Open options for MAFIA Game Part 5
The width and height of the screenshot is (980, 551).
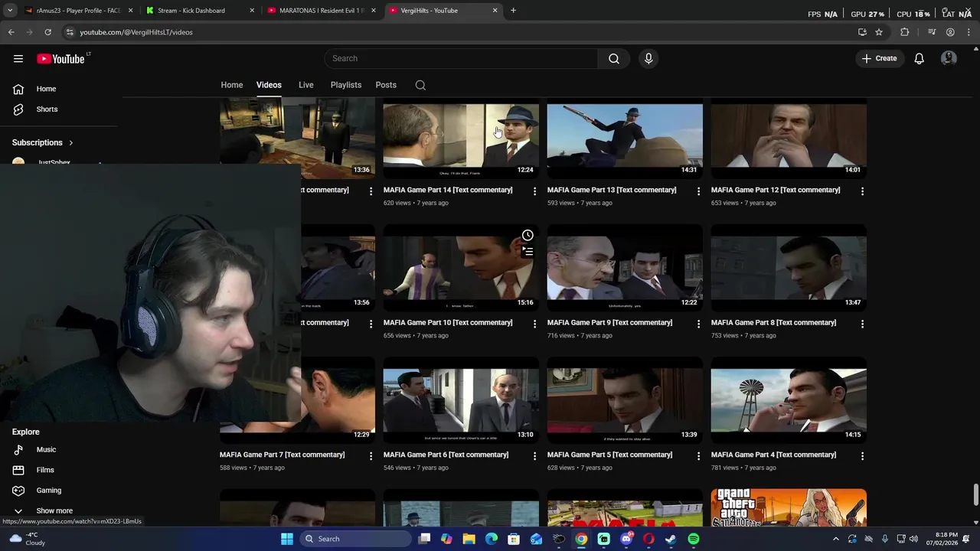pyautogui.click(x=698, y=455)
